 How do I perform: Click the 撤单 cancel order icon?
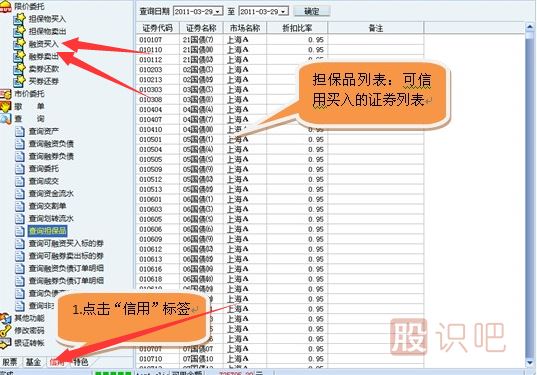(x=5, y=106)
